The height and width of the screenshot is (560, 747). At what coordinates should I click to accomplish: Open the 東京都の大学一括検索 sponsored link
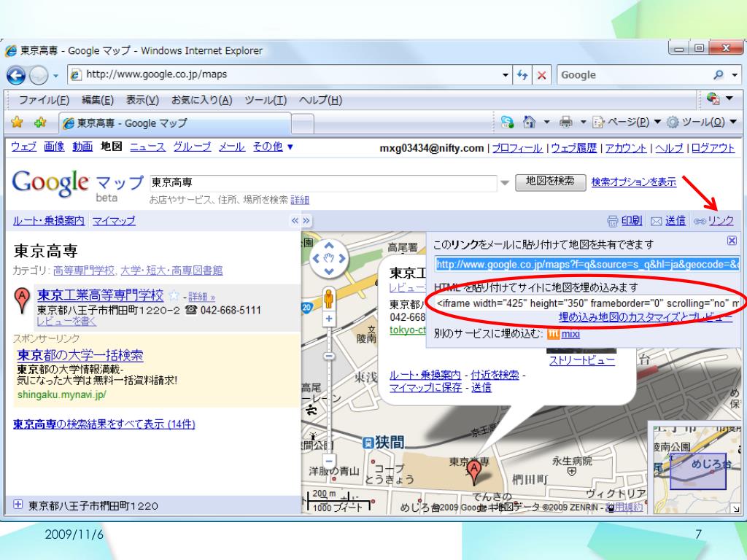pos(80,355)
